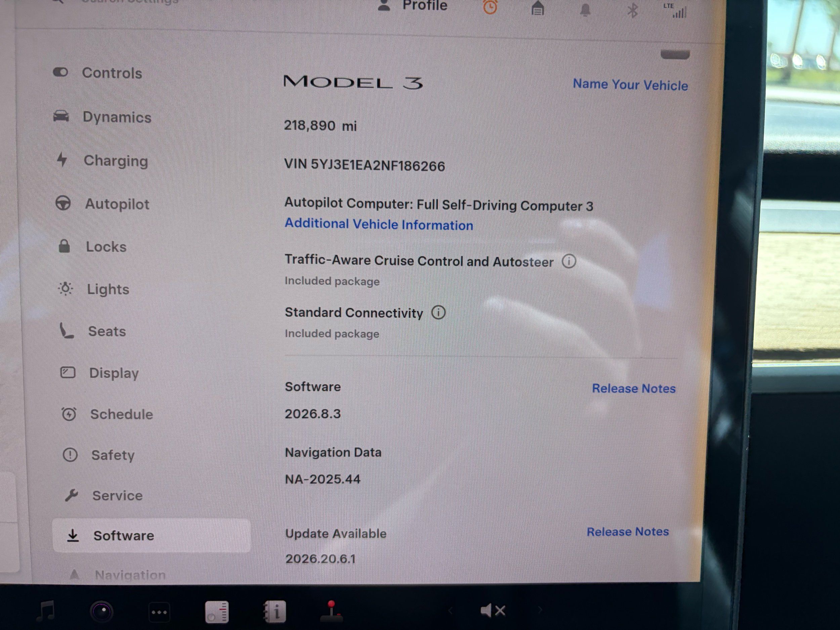Open the garage door HomeLink icon

coord(537,8)
